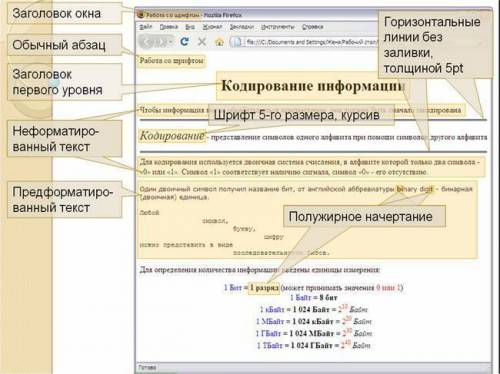Click the italic word 'Кодирование'
The height and width of the screenshot is (374, 500).
[172, 136]
